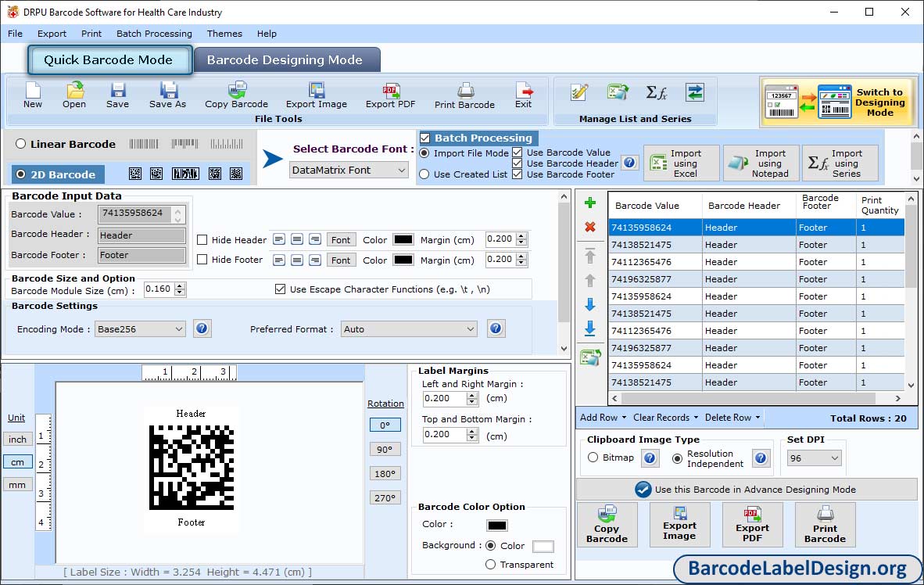Select the Linear Barcode radio button
Viewport: 924px width, 585px height.
[21, 144]
